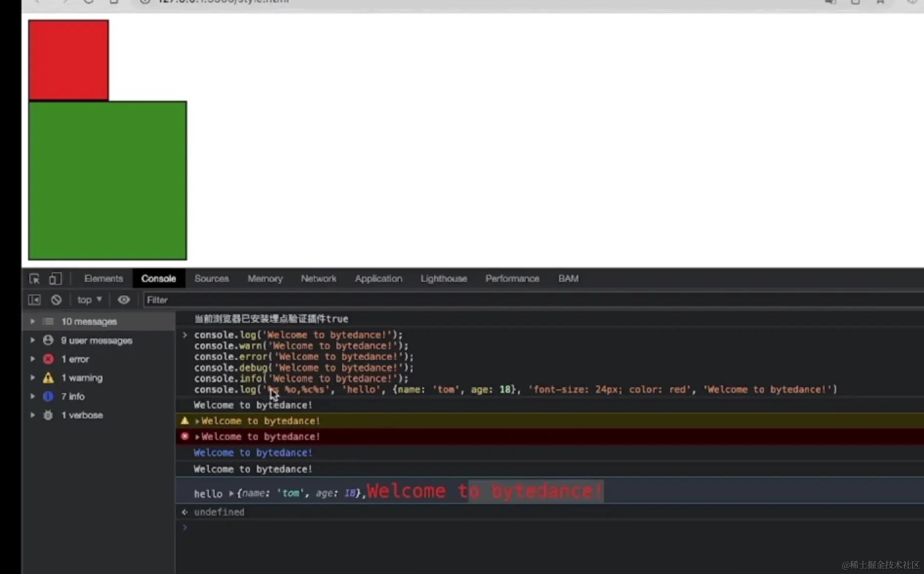924x574 pixels.
Task: Click the red square on the page
Action: [68, 60]
